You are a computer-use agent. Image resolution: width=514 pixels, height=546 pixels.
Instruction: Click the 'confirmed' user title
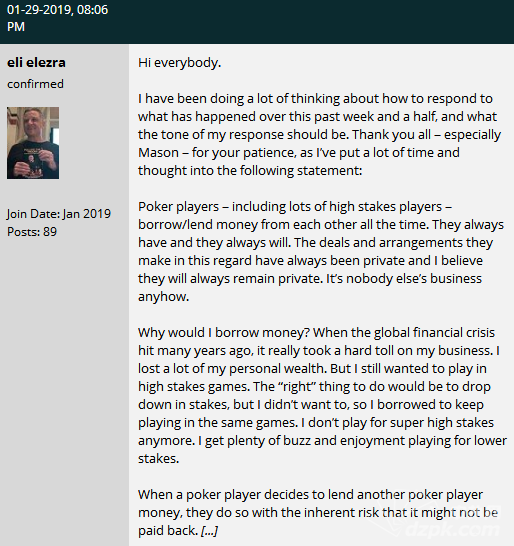(35, 84)
